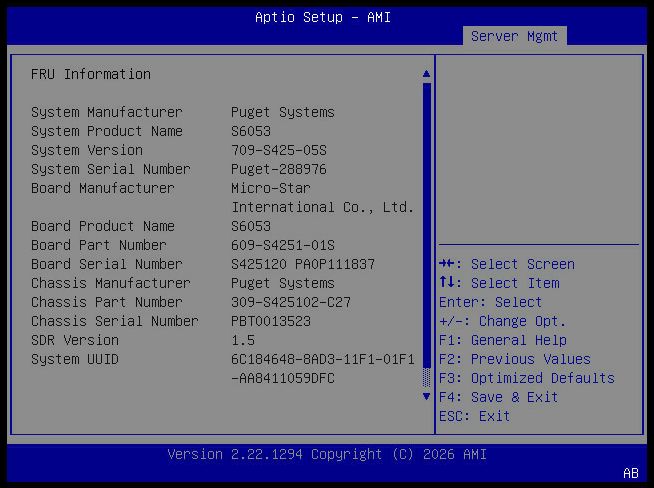Click the value 709-S425-05S
Screen dimensions: 654x488
[x=279, y=150]
